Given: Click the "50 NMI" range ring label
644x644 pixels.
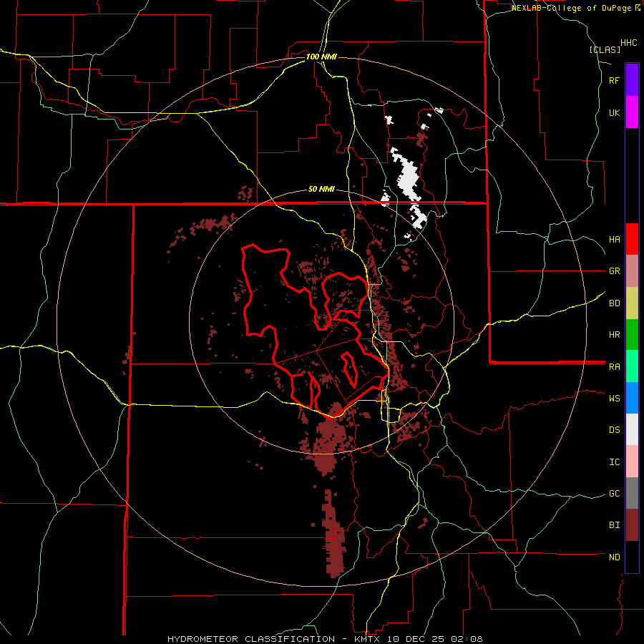Looking at the screenshot, I should pos(321,190).
